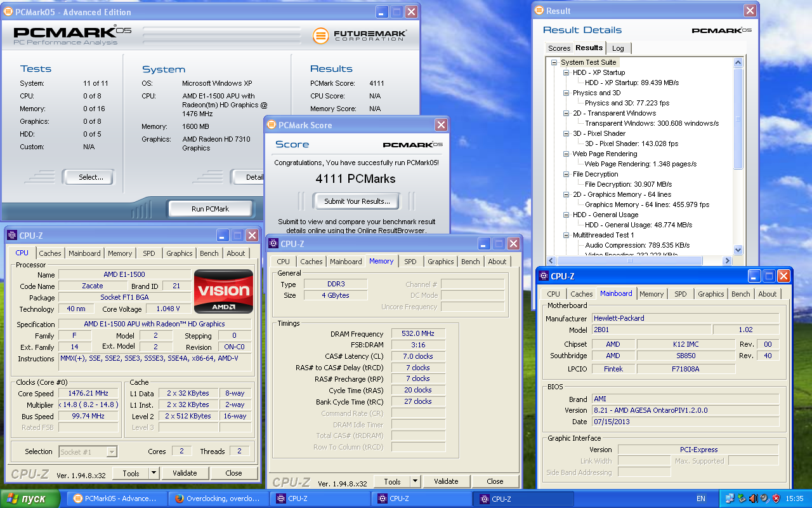Click the CPU-Z Memory window title icon
Viewport: 812px width, 508px height.
pyautogui.click(x=273, y=244)
